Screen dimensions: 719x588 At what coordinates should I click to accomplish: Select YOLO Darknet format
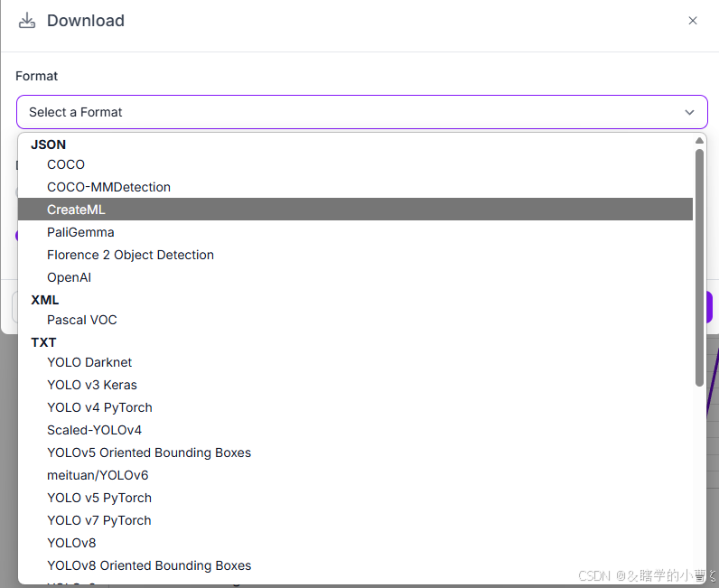(355, 362)
